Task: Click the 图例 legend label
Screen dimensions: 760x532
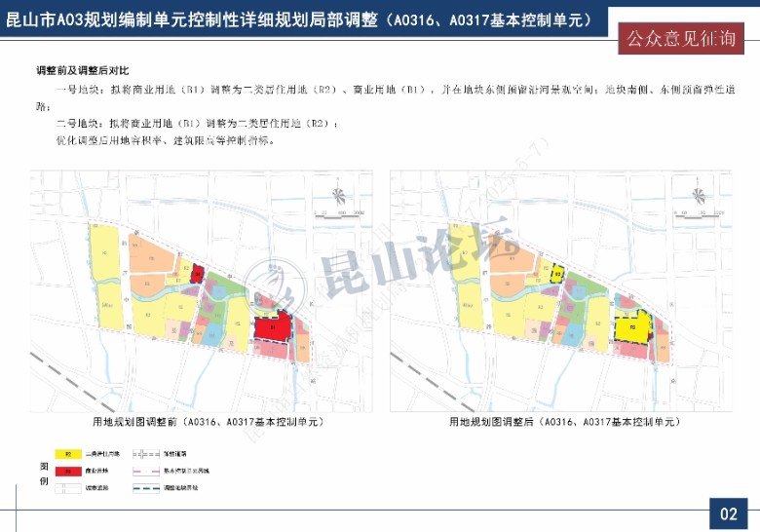Action: pos(42,472)
